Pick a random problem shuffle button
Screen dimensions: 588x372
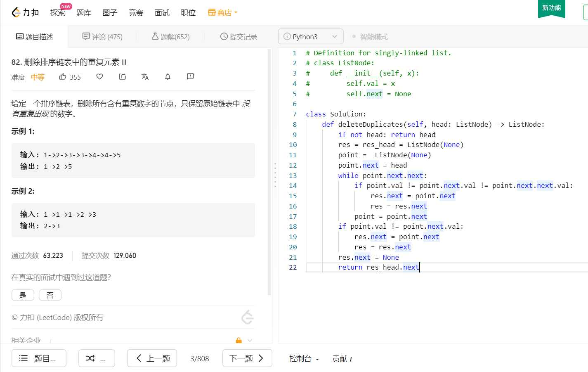(x=97, y=358)
